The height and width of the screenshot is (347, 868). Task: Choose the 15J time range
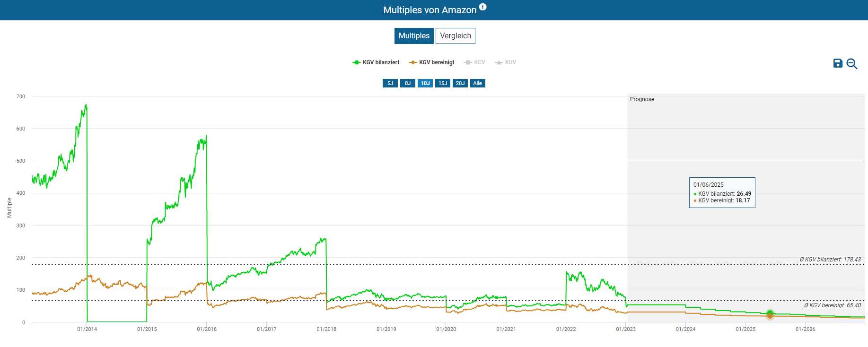tap(443, 83)
